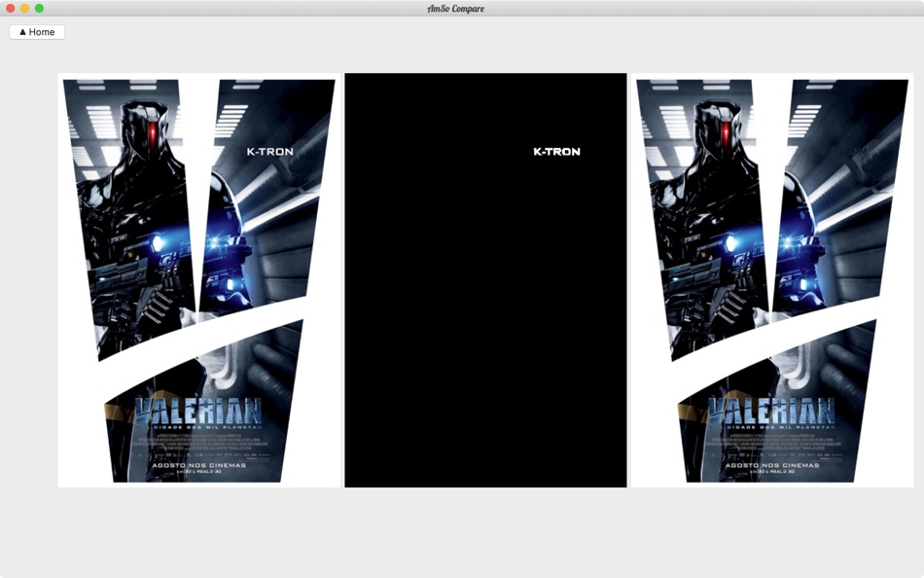
Task: Close the AmSo Compare window
Action: (10, 8)
